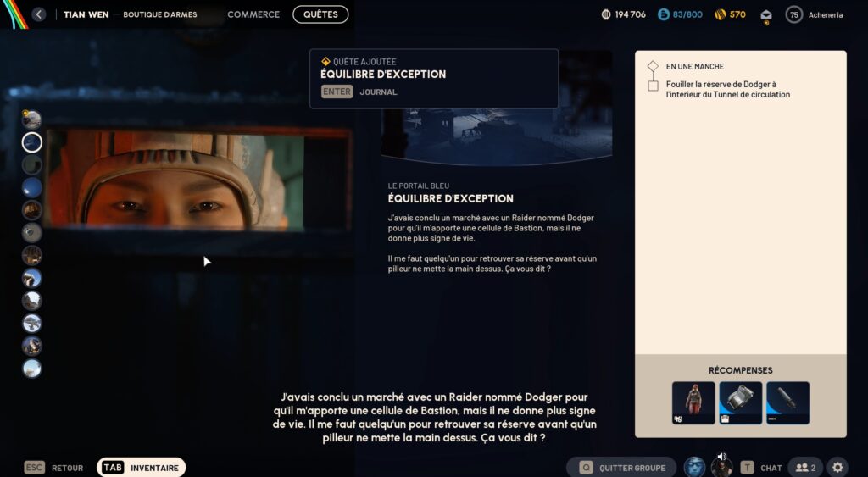
Task: Open the mailbox envelope icon
Action: click(766, 14)
